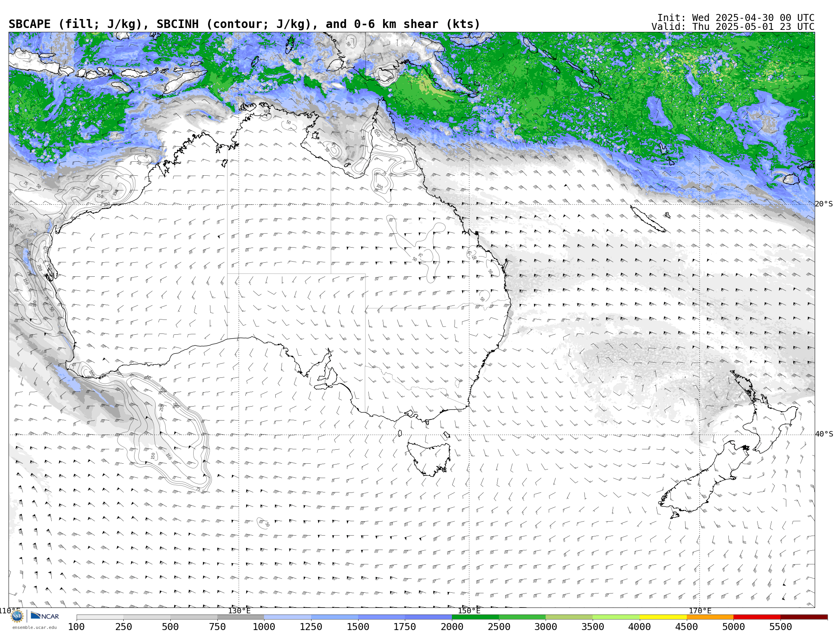This screenshot has width=840, height=632.
Task: Click the NSF logo
Action: pyautogui.click(x=17, y=616)
